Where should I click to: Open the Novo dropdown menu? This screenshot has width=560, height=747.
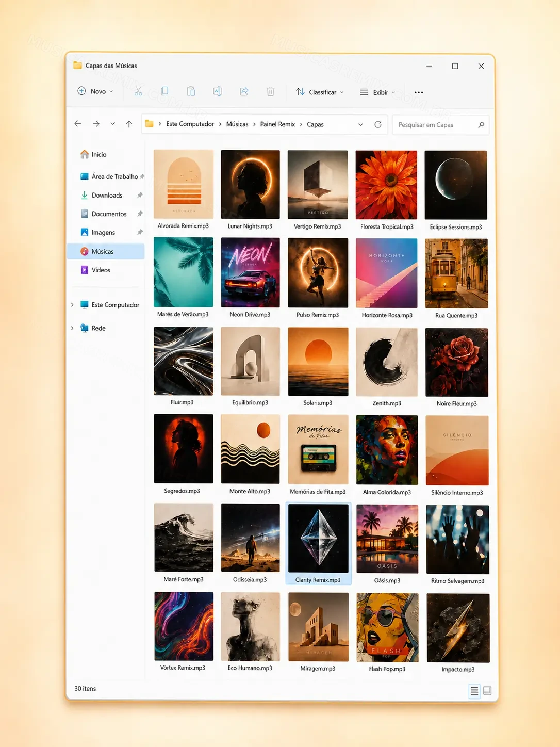coord(95,91)
